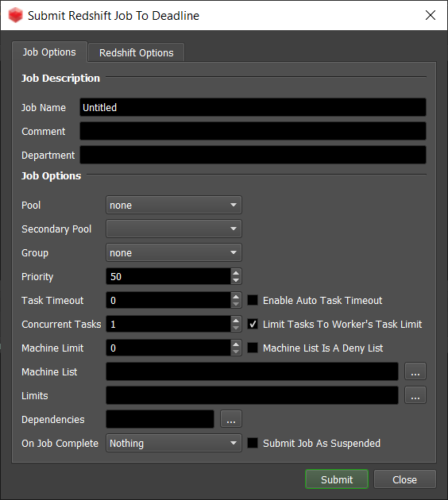Screen dimensions: 448x500
Task: Enable Auto Task Timeout checkbox
Action: click(253, 300)
